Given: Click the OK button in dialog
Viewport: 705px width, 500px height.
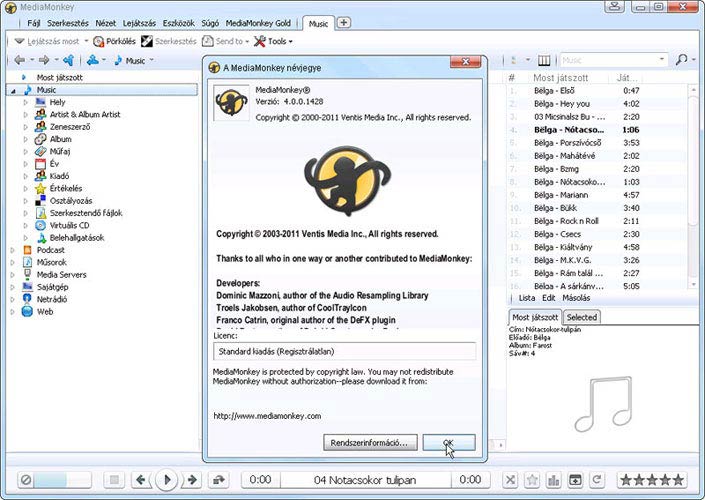Looking at the screenshot, I should pos(449,442).
